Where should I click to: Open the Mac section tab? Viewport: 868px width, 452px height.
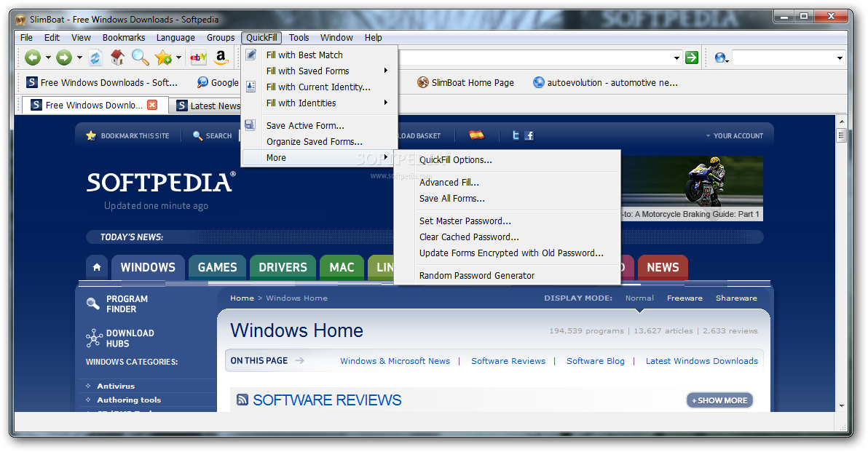coord(342,267)
